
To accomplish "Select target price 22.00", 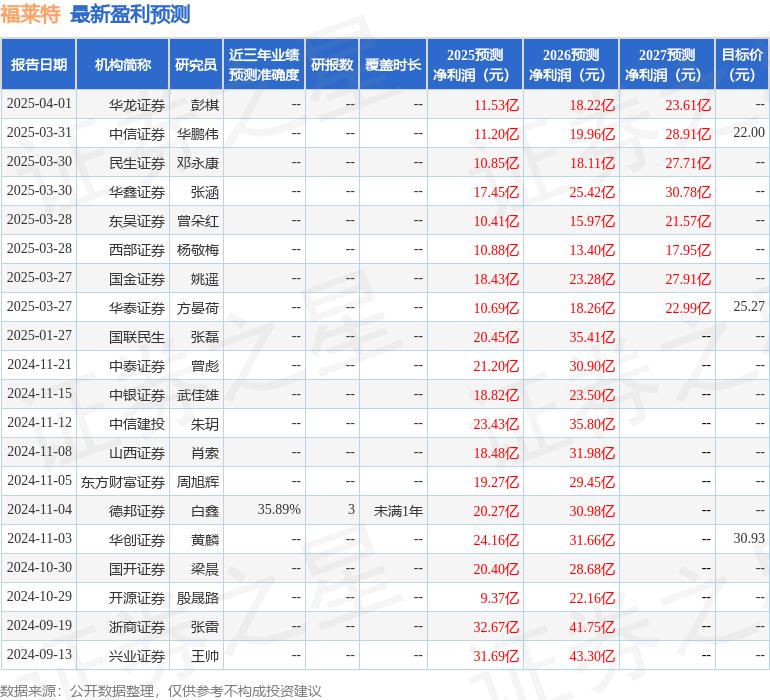I will coord(749,132).
